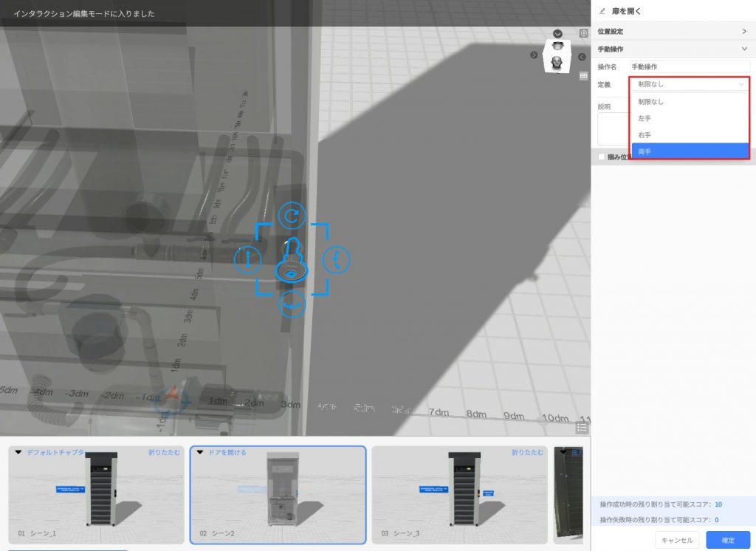Toggle the 掴み位置 checkbox

(601, 157)
